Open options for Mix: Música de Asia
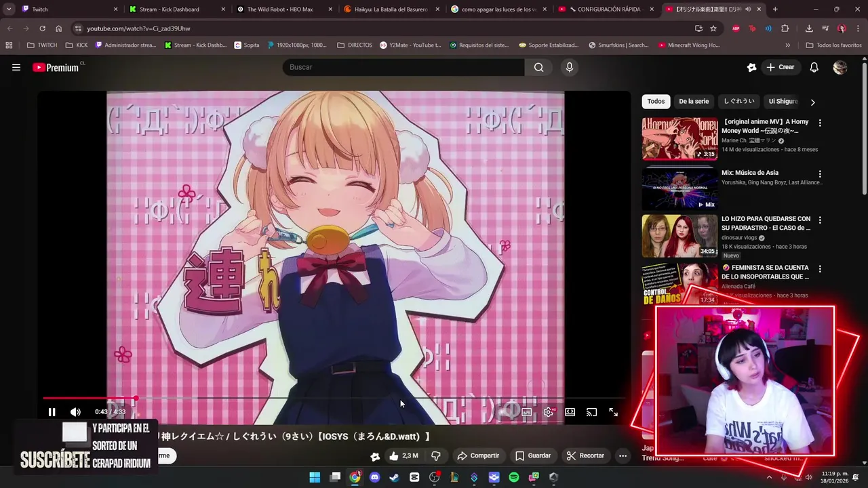Viewport: 868px width, 488px height. (x=820, y=174)
